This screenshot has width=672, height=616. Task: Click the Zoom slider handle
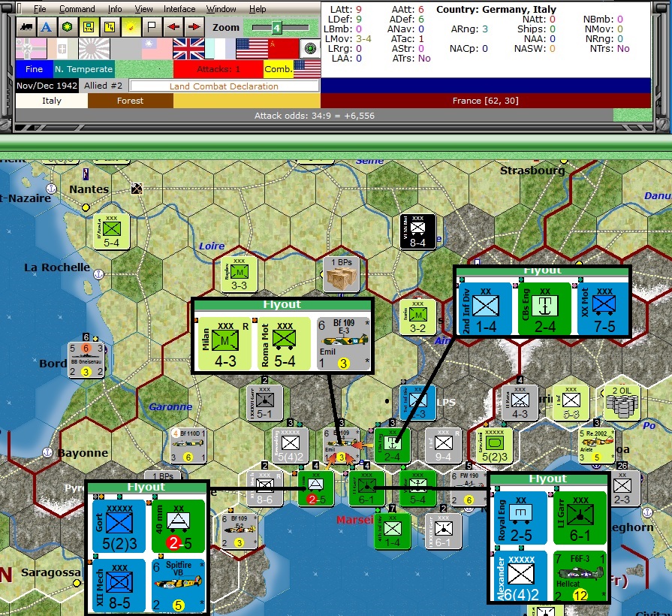point(276,28)
